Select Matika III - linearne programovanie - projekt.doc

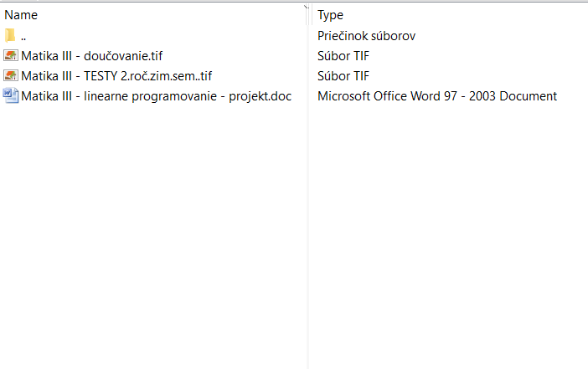(156, 96)
